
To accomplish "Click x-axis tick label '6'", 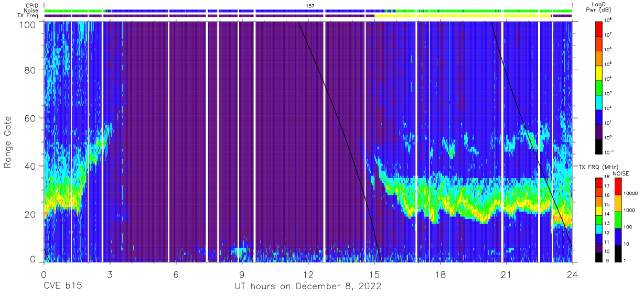I will click(x=176, y=274).
